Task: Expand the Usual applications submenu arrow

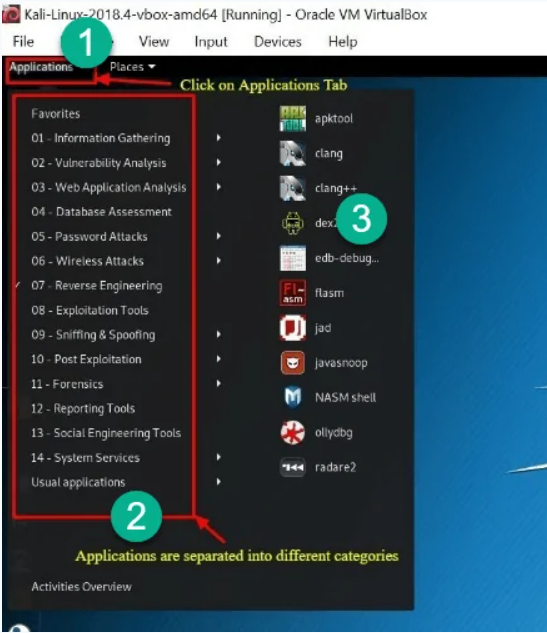Action: pos(218,482)
